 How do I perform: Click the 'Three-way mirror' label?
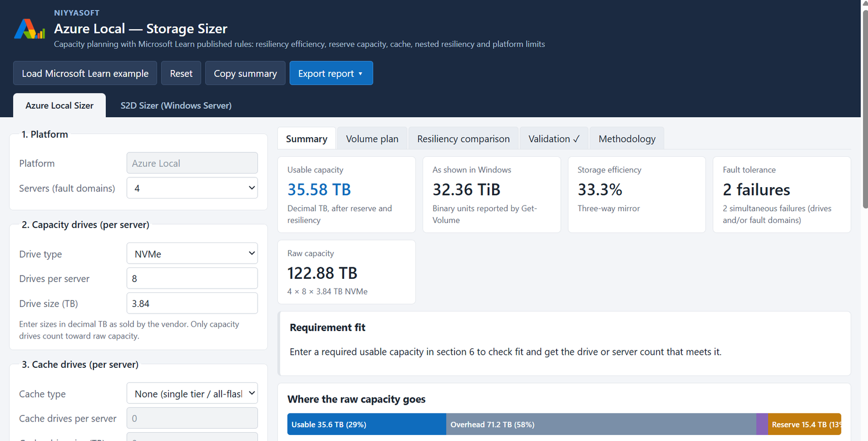coord(609,208)
